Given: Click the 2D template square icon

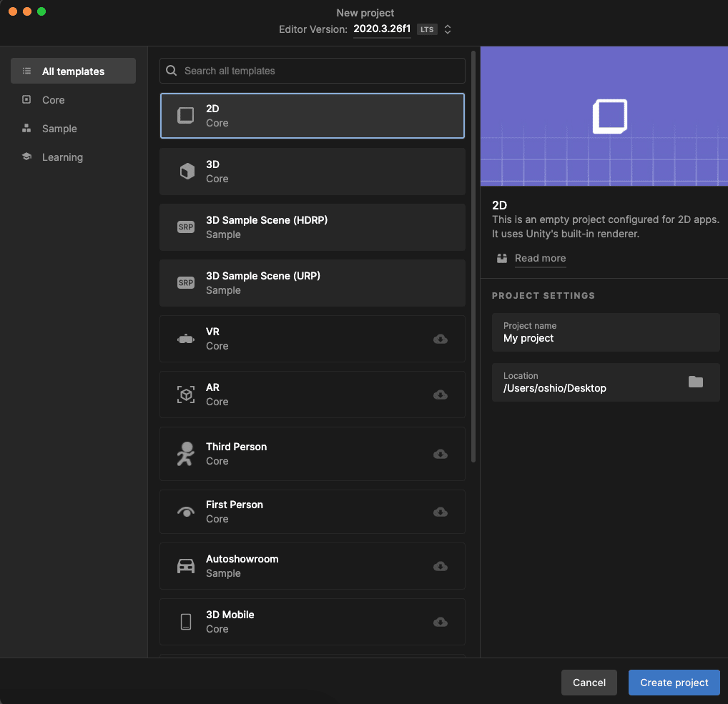Looking at the screenshot, I should (x=186, y=116).
